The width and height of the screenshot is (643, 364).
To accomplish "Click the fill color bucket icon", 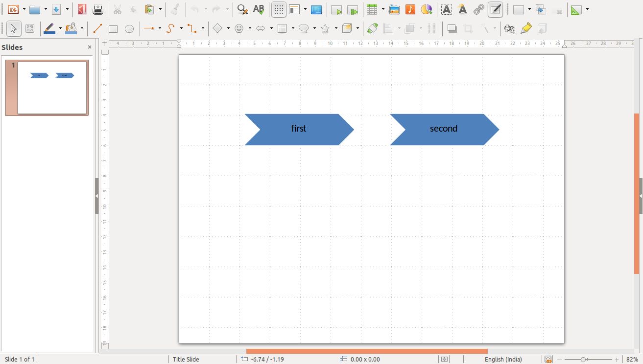I will click(71, 29).
